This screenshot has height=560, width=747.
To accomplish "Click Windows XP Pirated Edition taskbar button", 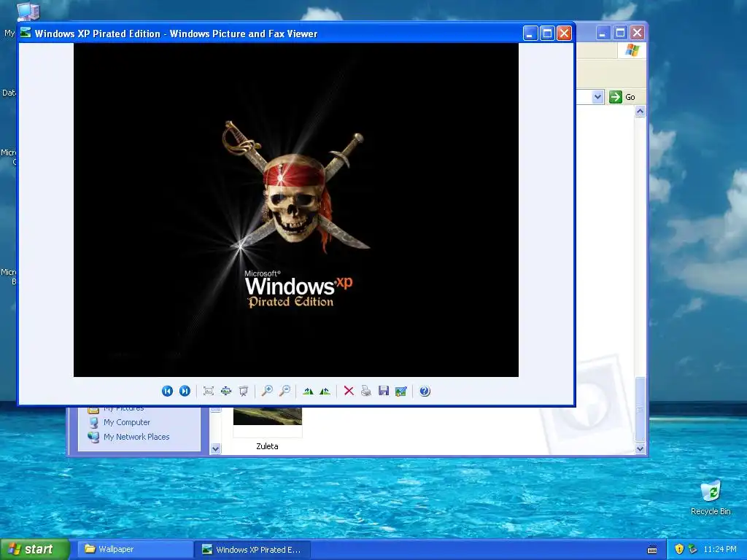I will (x=253, y=549).
